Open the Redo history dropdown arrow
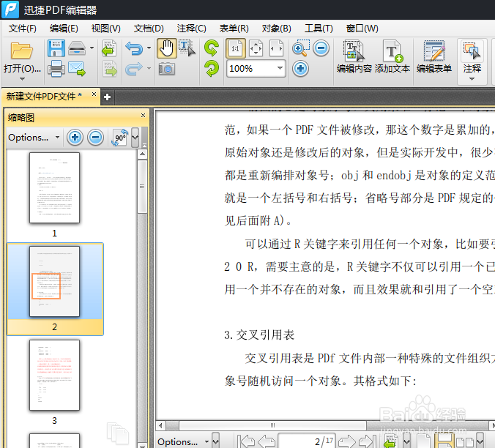The height and width of the screenshot is (448, 495). tap(149, 69)
